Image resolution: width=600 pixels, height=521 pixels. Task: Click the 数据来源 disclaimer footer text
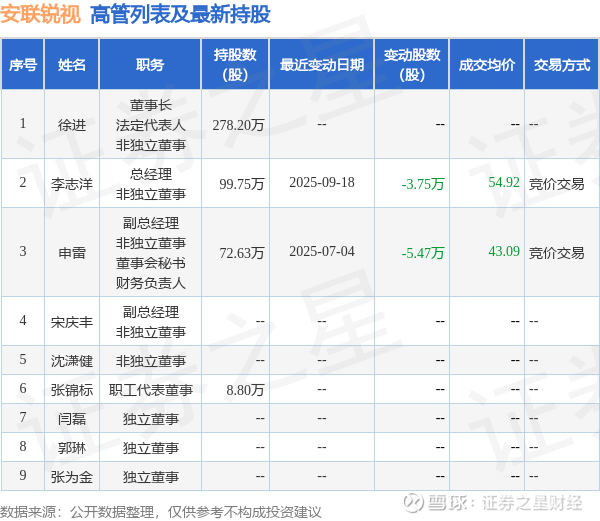click(x=161, y=512)
